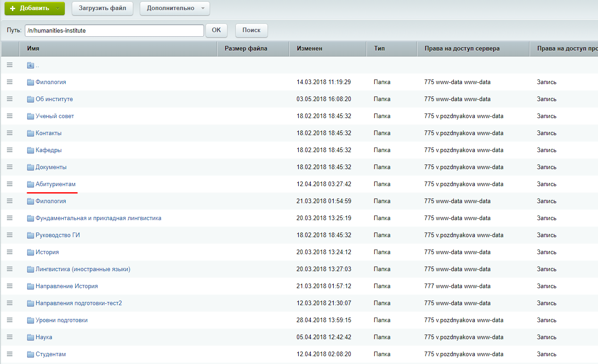Open Лингвистика (иностранные языки) folder link
This screenshot has width=598, height=364.
pos(83,269)
